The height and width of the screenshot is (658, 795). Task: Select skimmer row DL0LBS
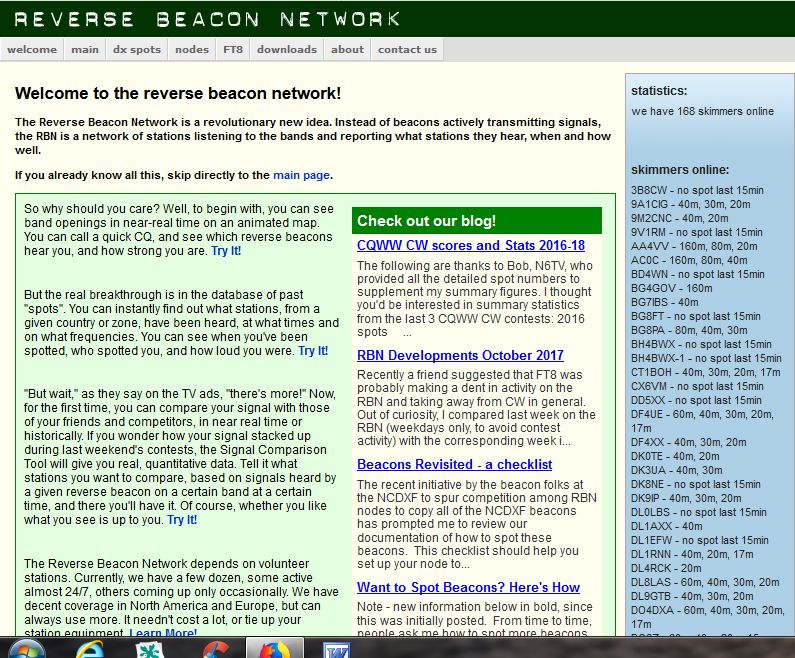[699, 512]
